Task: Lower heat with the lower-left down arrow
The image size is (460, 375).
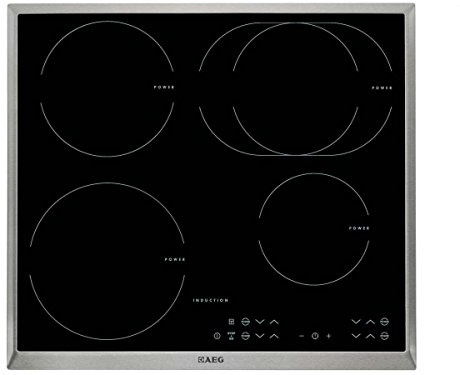Action: pos(260,336)
